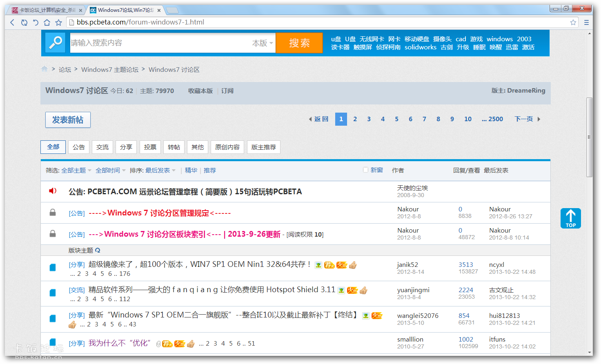Click the 请输入搜索内容 search field

click(160, 43)
